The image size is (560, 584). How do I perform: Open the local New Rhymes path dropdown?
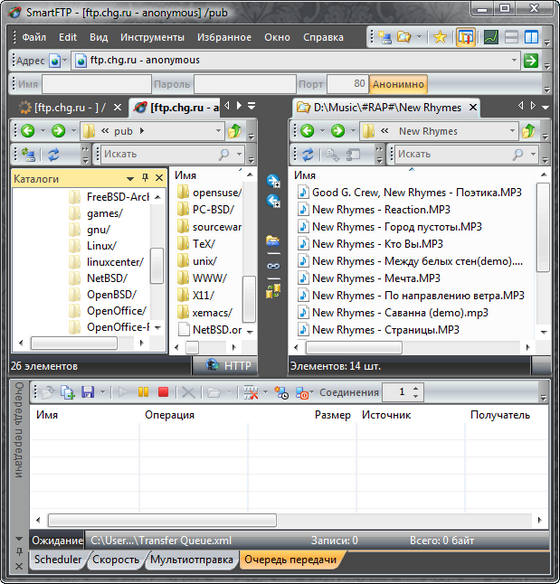(x=512, y=131)
